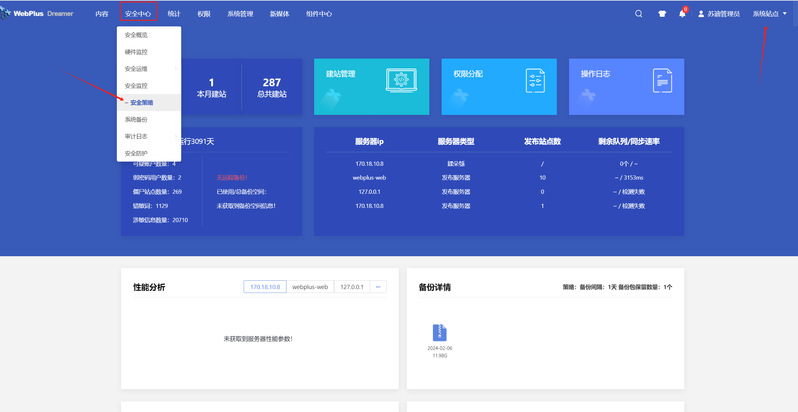Select 安全策略 in the dropdown menu
Image resolution: width=798 pixels, height=412 pixels.
(x=149, y=102)
